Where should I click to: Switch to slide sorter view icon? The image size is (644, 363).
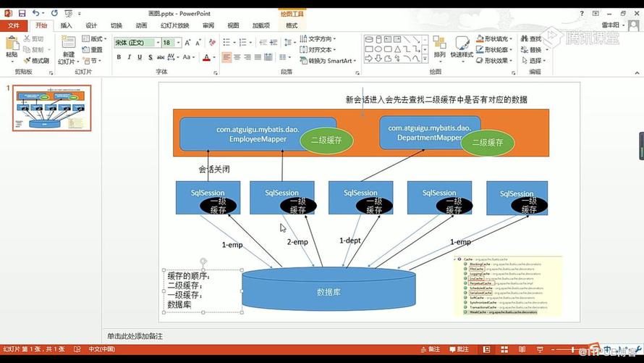[504, 349]
